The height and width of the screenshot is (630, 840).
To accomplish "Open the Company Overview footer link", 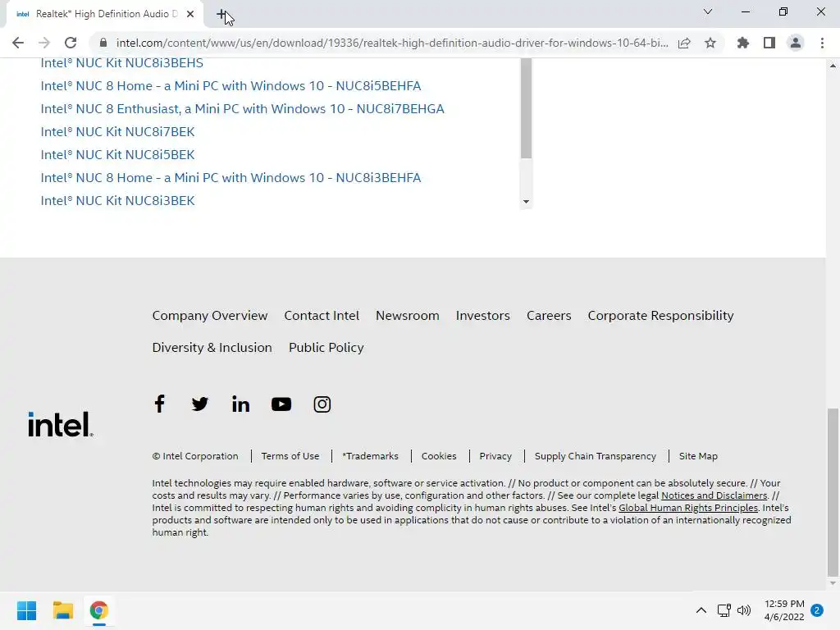I will click(210, 316).
